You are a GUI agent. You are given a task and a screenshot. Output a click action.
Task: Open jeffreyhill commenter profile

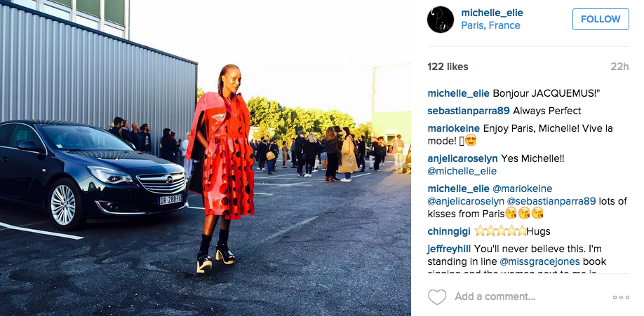pyautogui.click(x=449, y=249)
